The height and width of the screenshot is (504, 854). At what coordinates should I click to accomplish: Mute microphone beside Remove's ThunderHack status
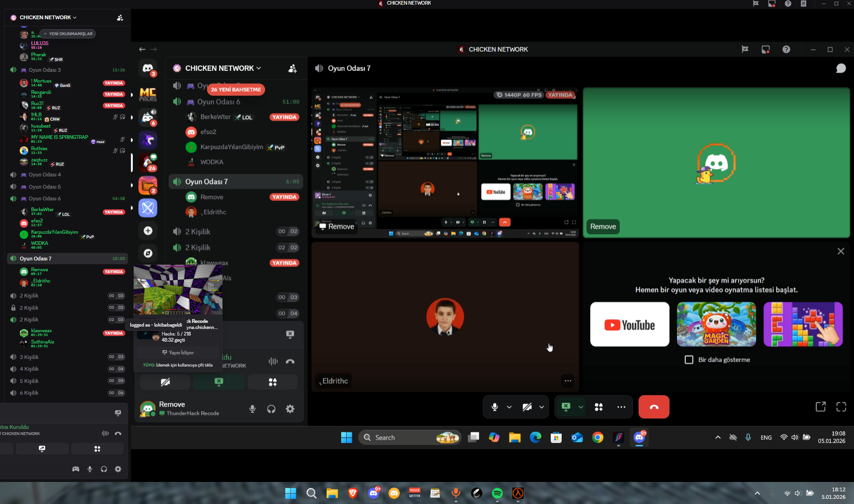tap(252, 409)
